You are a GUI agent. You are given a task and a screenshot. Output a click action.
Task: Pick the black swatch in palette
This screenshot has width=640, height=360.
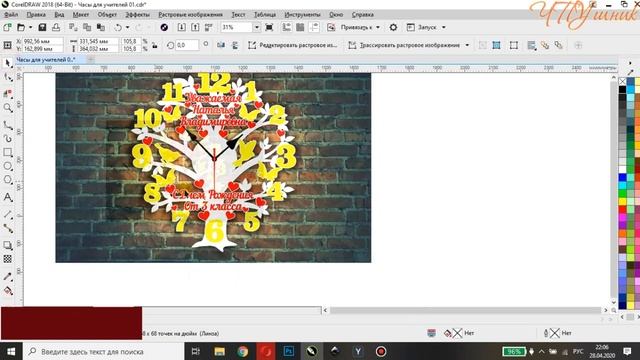coord(622,89)
